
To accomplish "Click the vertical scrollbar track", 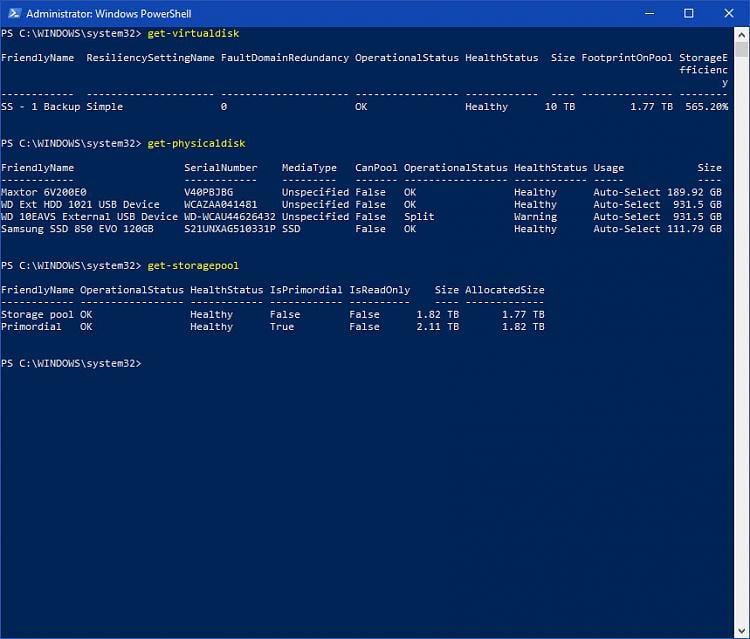I will [x=741, y=350].
